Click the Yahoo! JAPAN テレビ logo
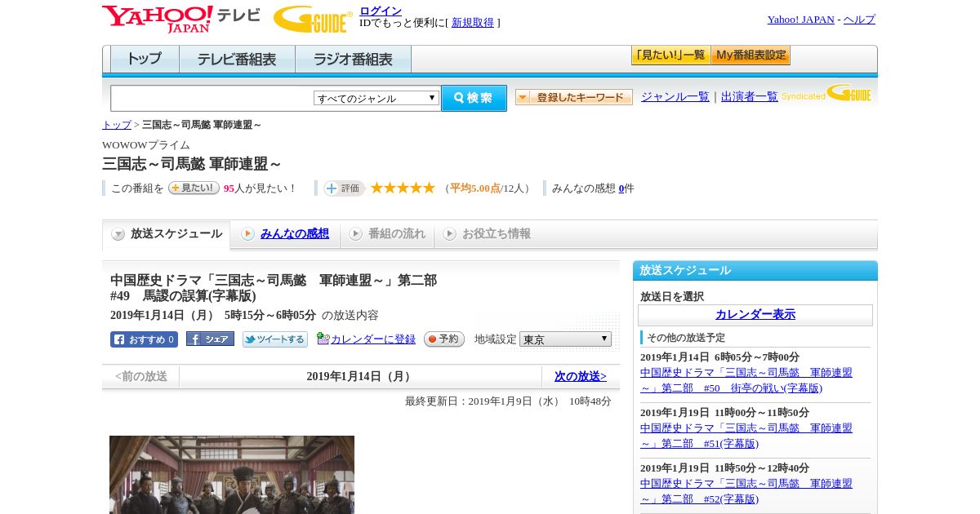The image size is (980, 514). pos(181,19)
